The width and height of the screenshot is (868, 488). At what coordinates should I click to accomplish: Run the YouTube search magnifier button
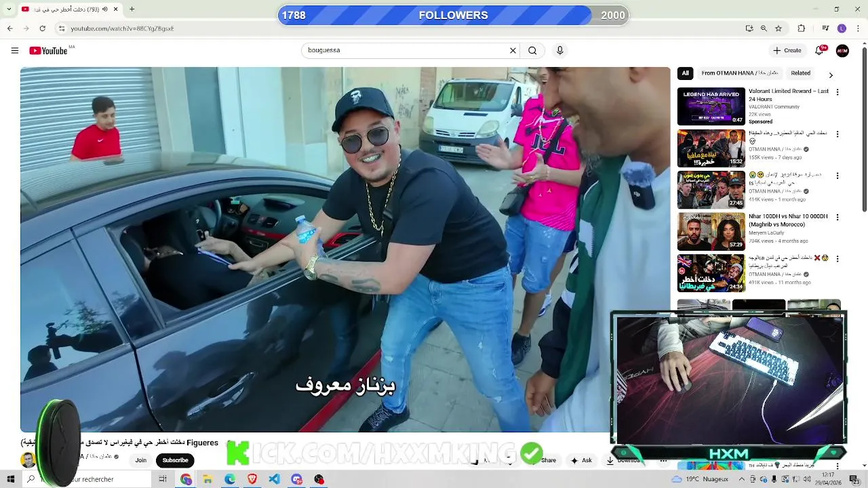(532, 50)
